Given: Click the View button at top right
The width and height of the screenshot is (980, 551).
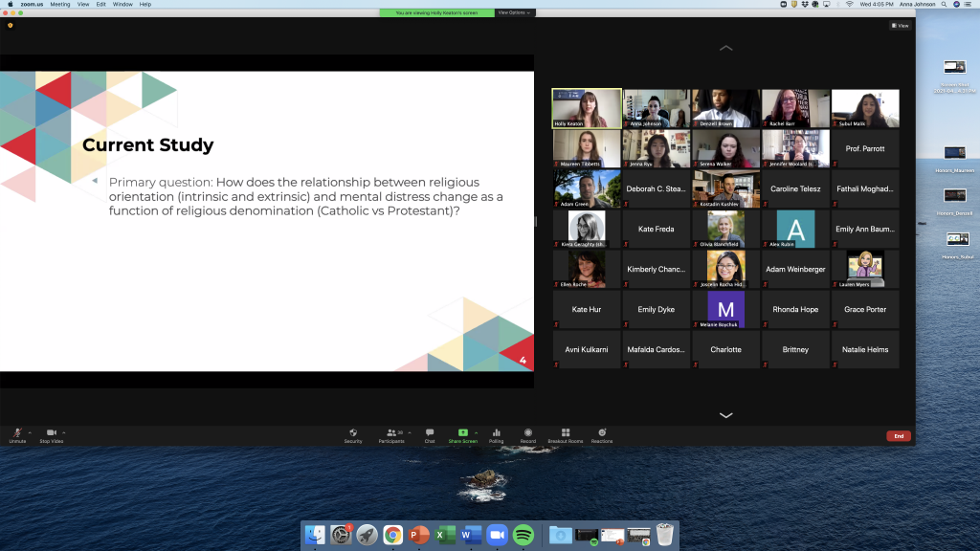Looking at the screenshot, I should (900, 26).
